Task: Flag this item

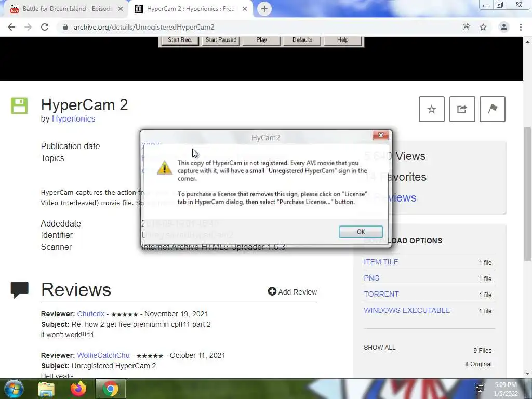Action: click(493, 109)
